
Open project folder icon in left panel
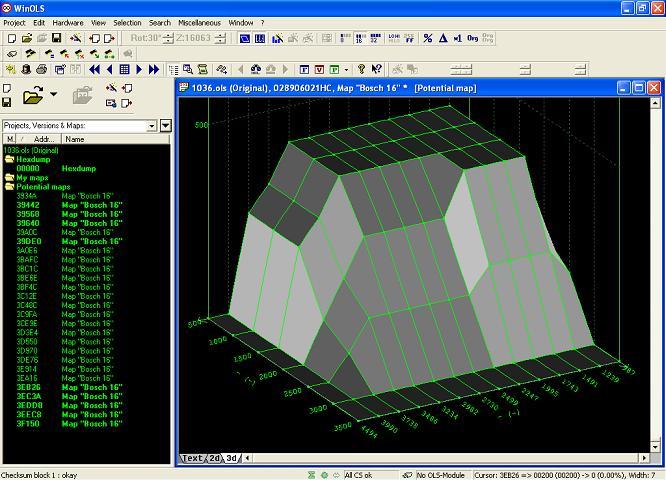pyautogui.click(x=33, y=94)
